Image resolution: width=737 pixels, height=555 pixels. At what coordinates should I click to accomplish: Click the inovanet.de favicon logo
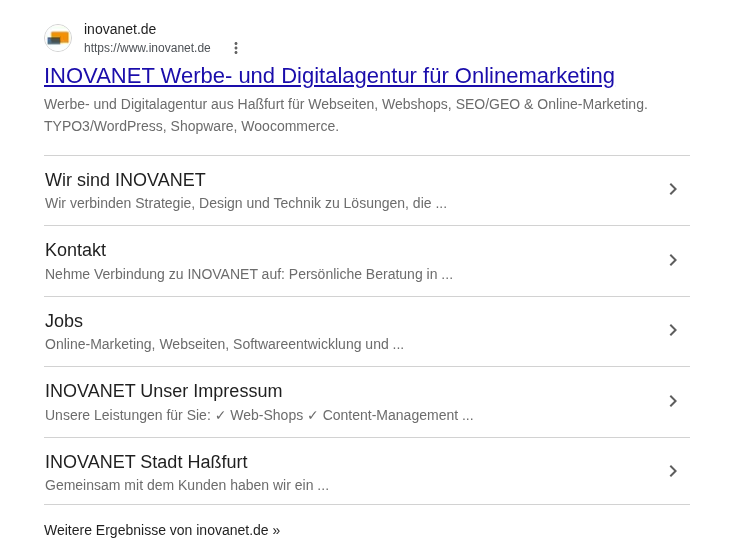pos(58,38)
